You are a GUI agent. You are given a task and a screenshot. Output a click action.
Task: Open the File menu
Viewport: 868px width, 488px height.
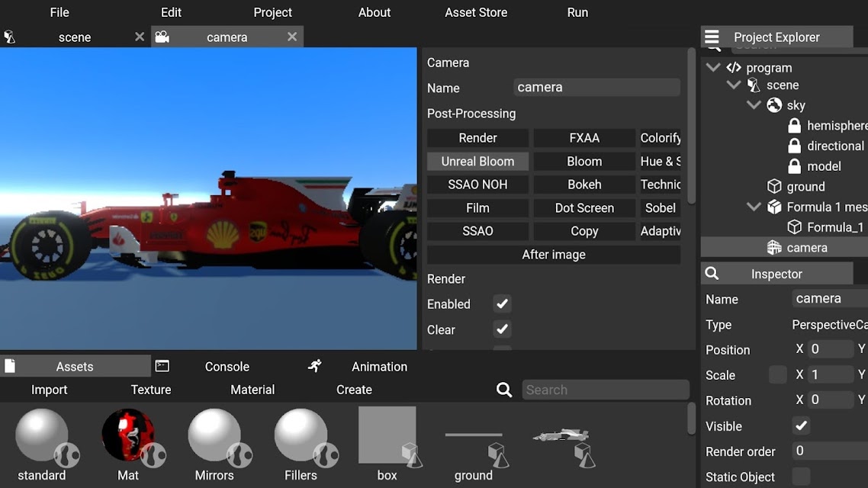(x=59, y=12)
